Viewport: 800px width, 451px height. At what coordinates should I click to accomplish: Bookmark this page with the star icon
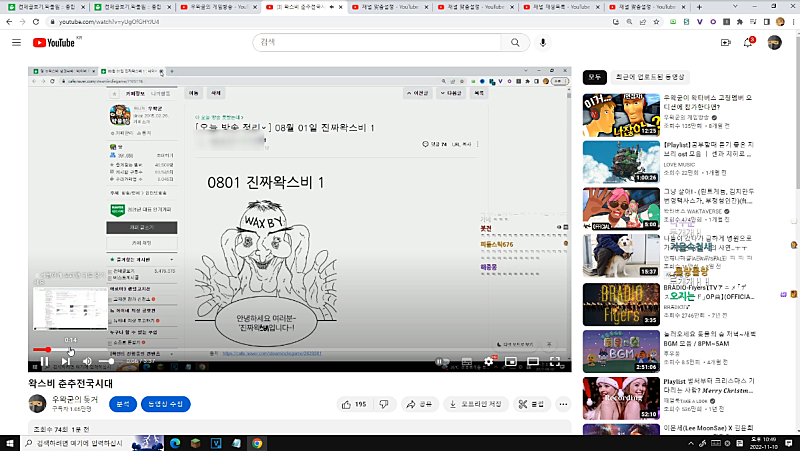[656, 22]
